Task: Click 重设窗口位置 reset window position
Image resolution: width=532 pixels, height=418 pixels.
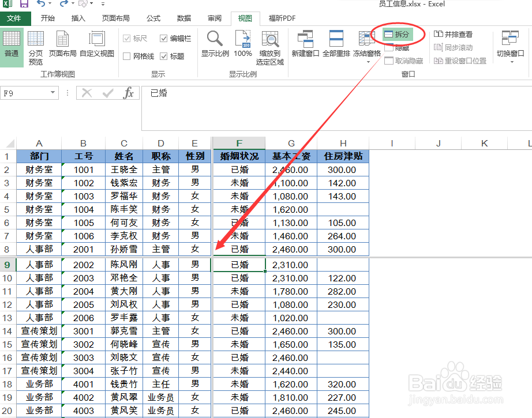Action: pos(460,61)
